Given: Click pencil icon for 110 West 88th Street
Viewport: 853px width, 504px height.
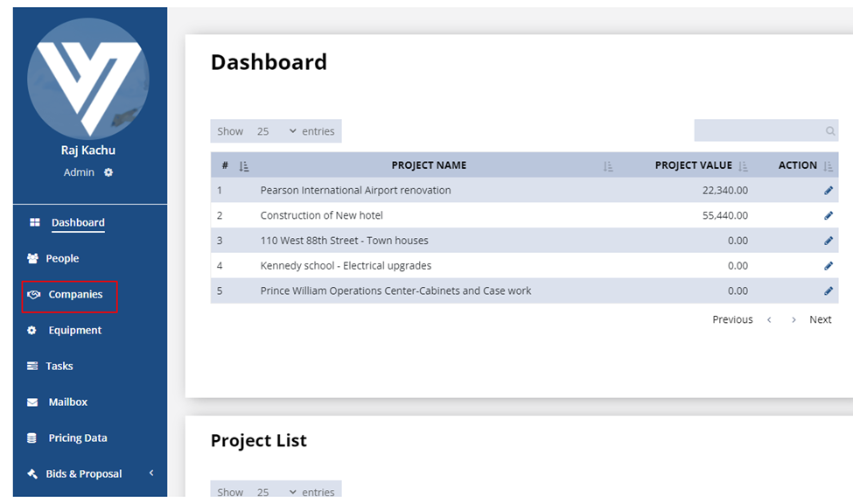Looking at the screenshot, I should click(829, 241).
